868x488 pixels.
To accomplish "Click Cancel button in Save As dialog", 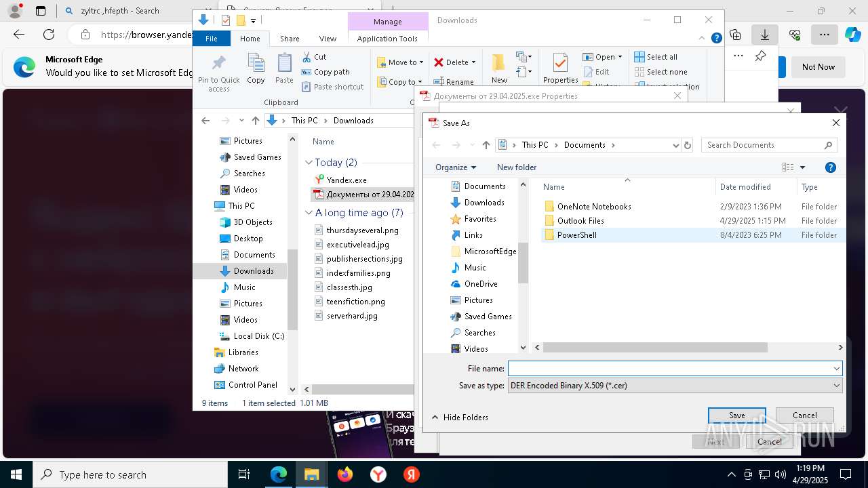I will coord(804,415).
